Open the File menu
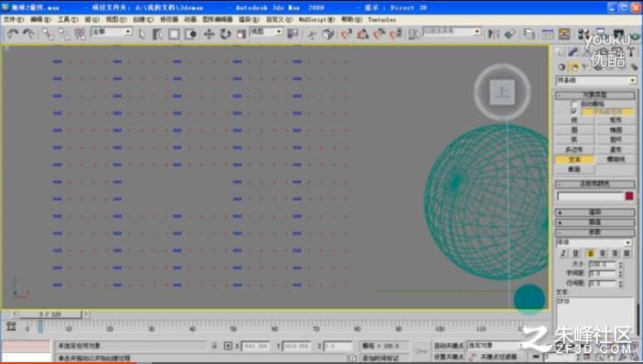This screenshot has height=364, width=643. [x=13, y=19]
